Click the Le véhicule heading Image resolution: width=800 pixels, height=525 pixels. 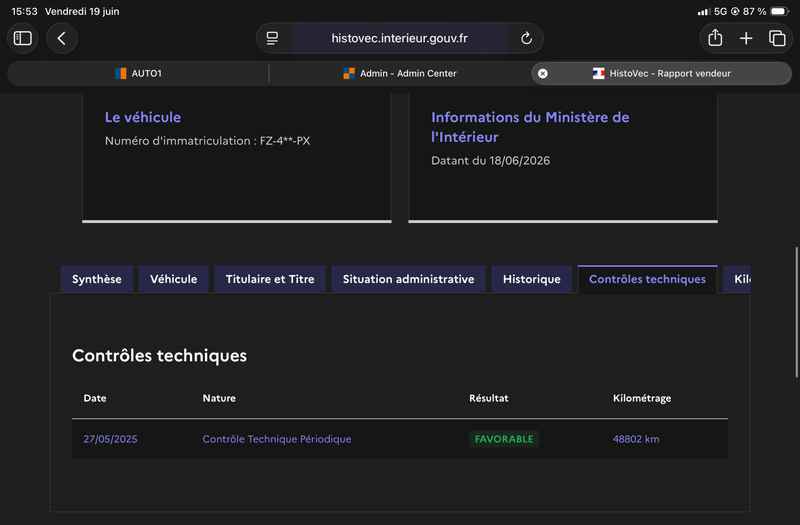click(x=143, y=117)
